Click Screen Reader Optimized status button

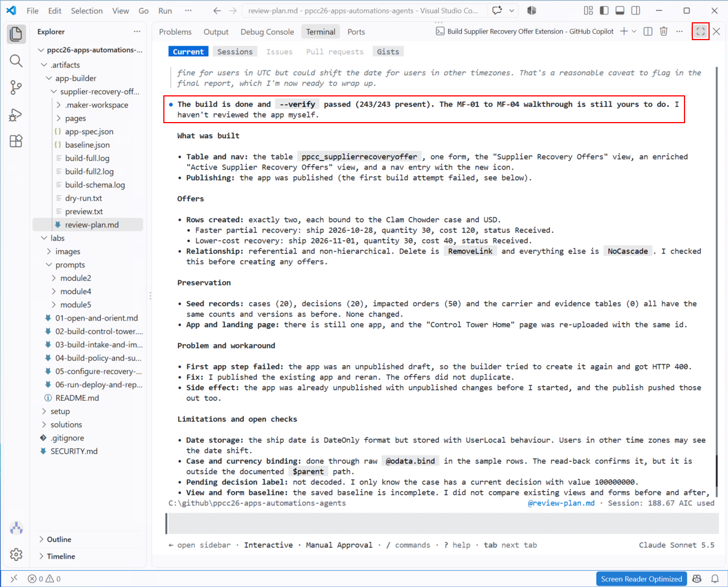click(x=641, y=579)
